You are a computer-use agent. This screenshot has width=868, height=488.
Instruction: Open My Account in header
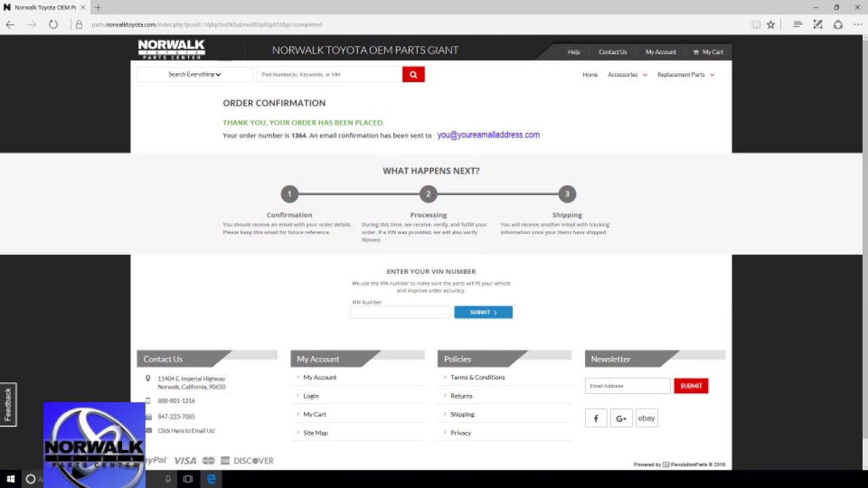660,52
